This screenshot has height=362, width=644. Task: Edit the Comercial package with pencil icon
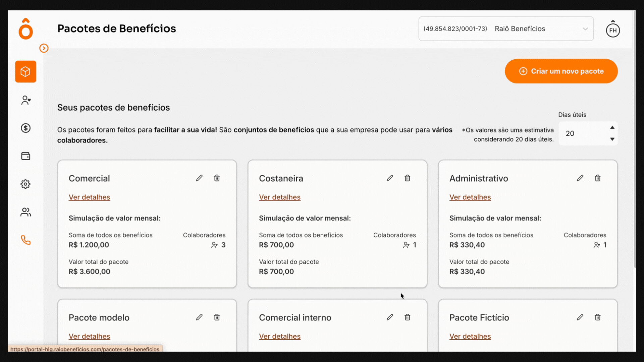[200, 178]
